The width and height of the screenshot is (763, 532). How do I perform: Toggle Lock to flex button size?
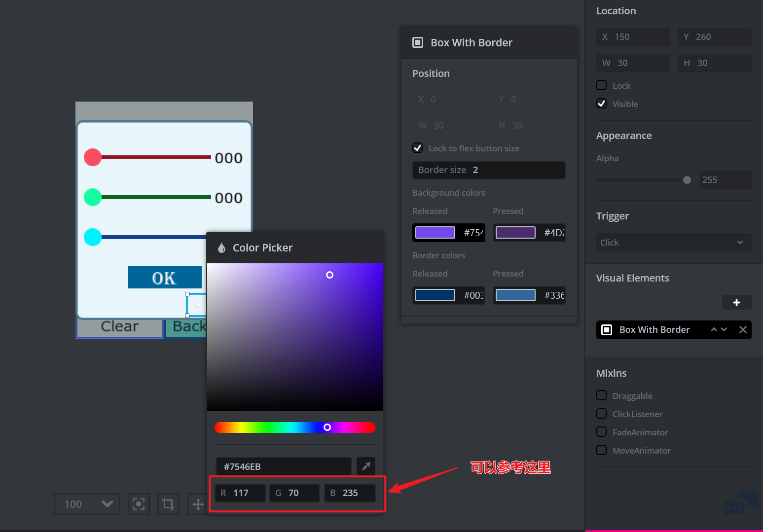418,148
